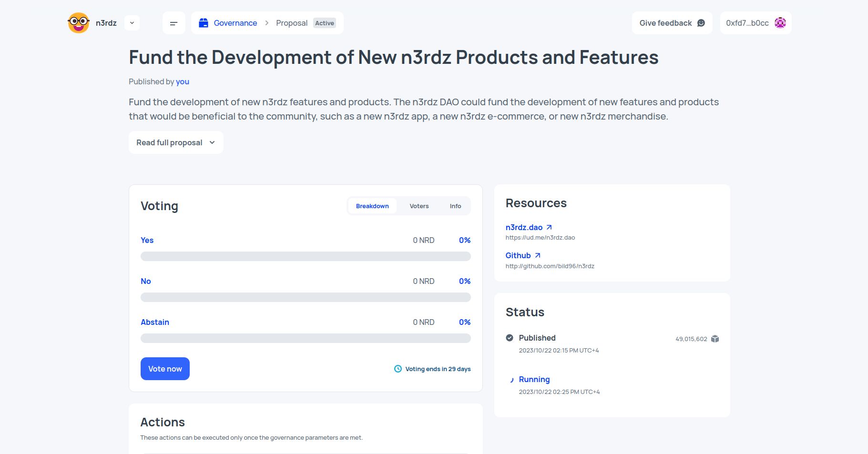Go to Governance breadcrumb link
This screenshot has width=868, height=454.
point(235,23)
